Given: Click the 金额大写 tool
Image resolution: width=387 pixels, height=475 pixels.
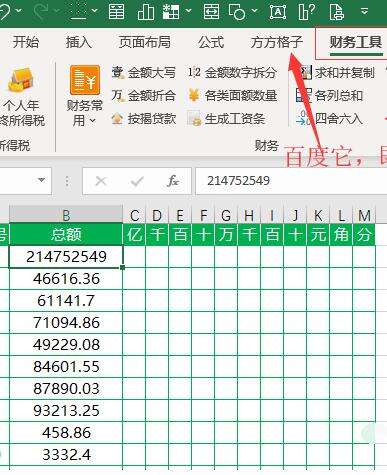Looking at the screenshot, I should point(144,72).
